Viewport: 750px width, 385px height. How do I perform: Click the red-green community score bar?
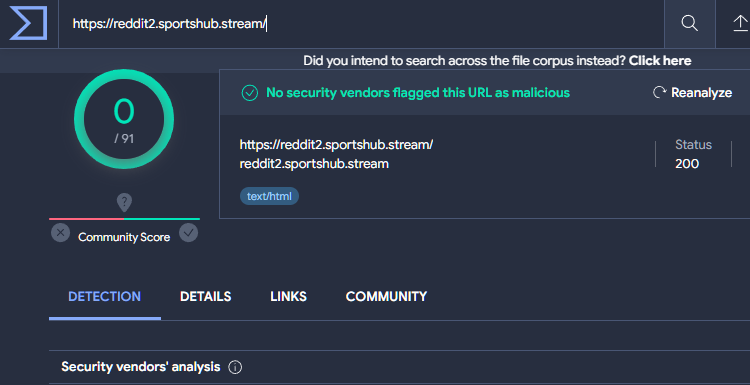(x=124, y=219)
